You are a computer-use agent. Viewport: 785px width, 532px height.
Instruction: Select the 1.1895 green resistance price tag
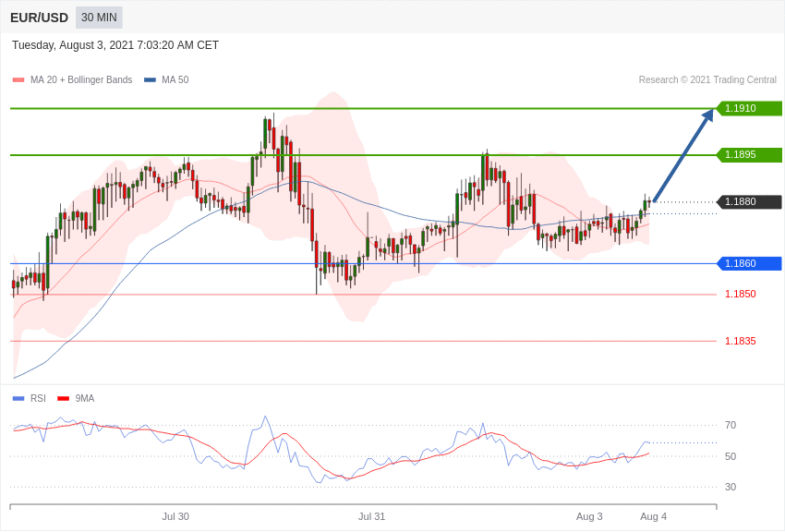750,154
